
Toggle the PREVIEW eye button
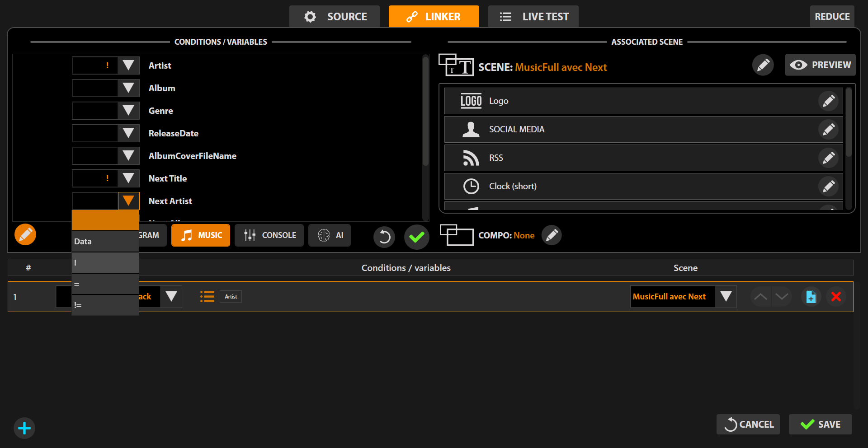tap(820, 65)
